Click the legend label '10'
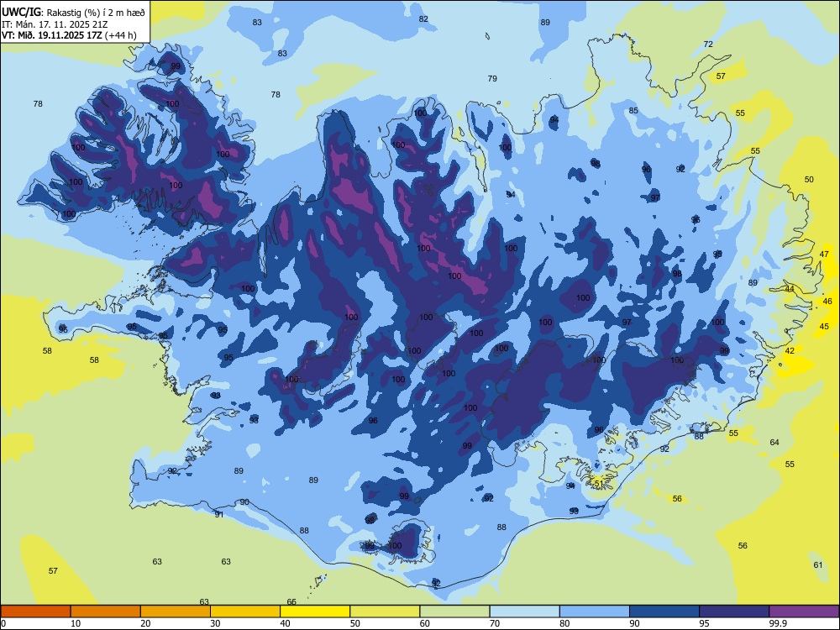840x630 pixels. pos(76,623)
